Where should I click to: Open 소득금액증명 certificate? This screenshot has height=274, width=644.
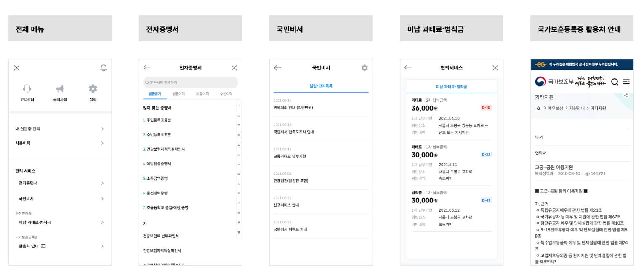(155, 178)
